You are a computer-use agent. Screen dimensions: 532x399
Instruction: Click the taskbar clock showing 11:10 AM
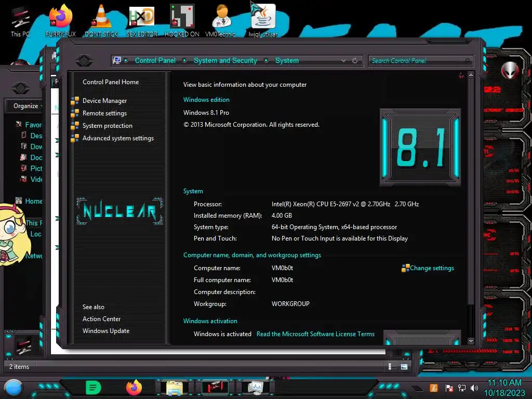[504, 388]
